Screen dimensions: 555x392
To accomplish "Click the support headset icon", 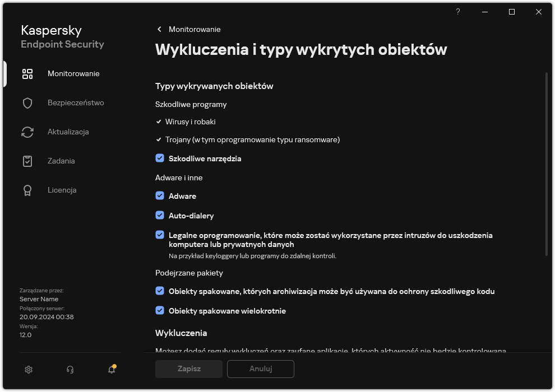I will 70,370.
